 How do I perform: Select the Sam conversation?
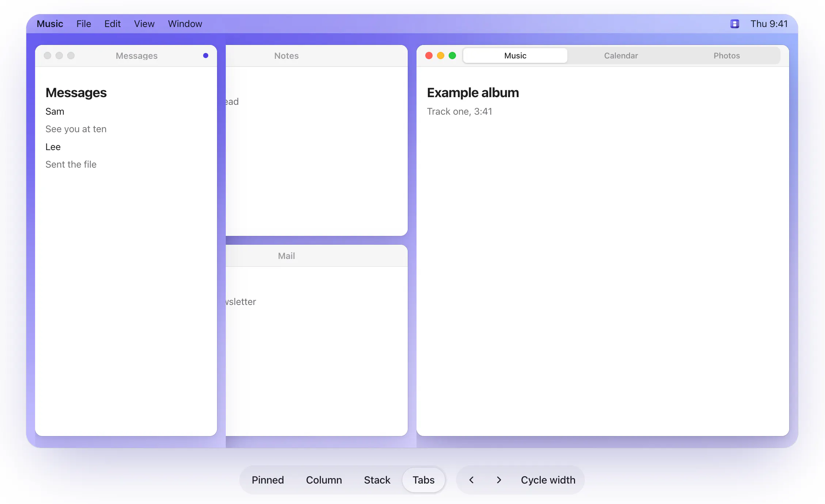tap(55, 111)
